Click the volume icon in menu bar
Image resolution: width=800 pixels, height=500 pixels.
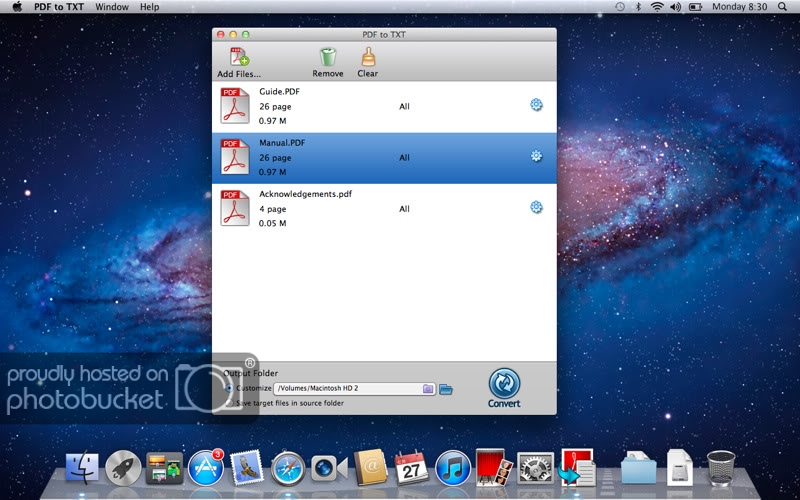pos(676,7)
